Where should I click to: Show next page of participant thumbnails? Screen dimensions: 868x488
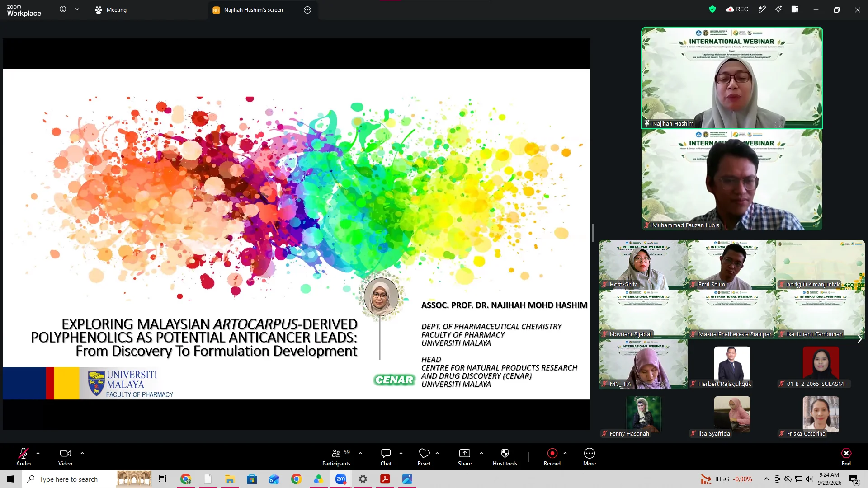point(859,339)
